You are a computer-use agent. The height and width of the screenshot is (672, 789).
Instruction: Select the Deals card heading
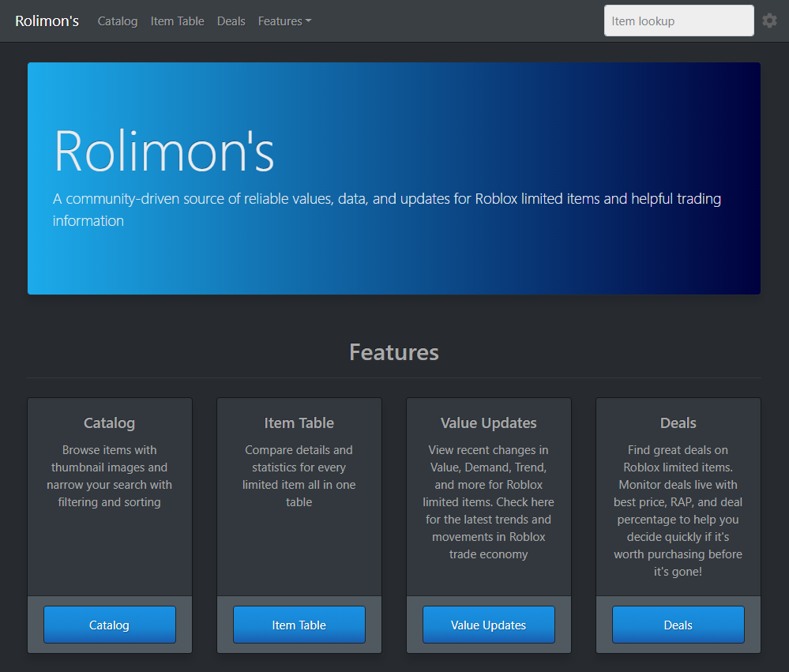tap(678, 423)
